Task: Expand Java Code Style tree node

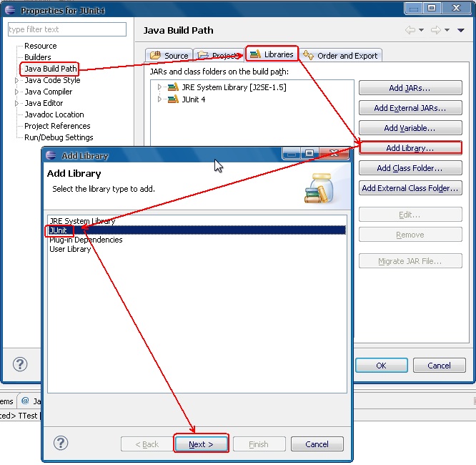Action: [x=16, y=80]
